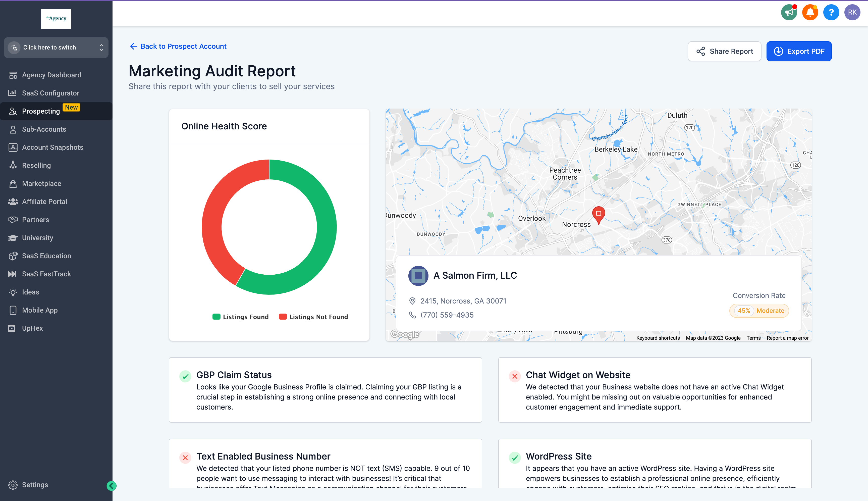The width and height of the screenshot is (868, 501).
Task: Open Settings at bottom of sidebar
Action: (x=35, y=484)
